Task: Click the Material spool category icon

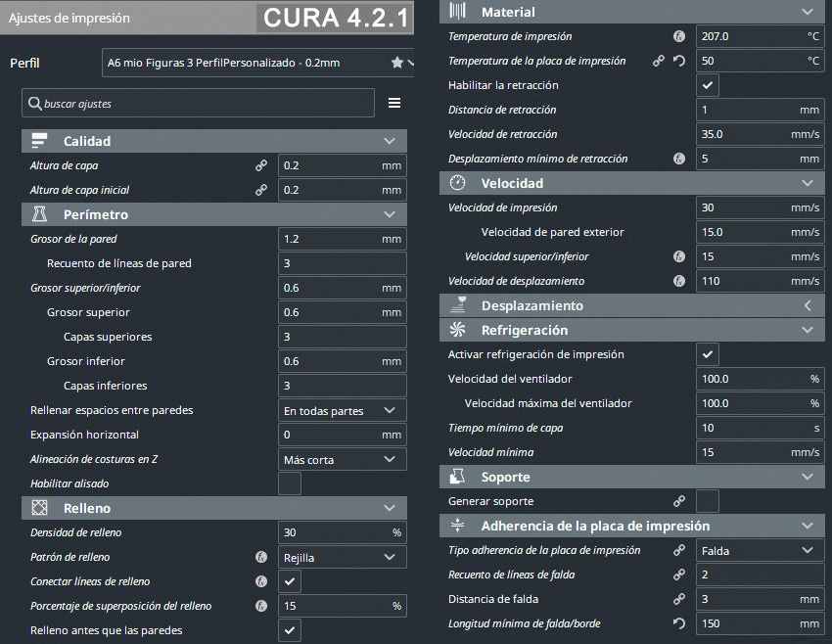Action: point(457,11)
